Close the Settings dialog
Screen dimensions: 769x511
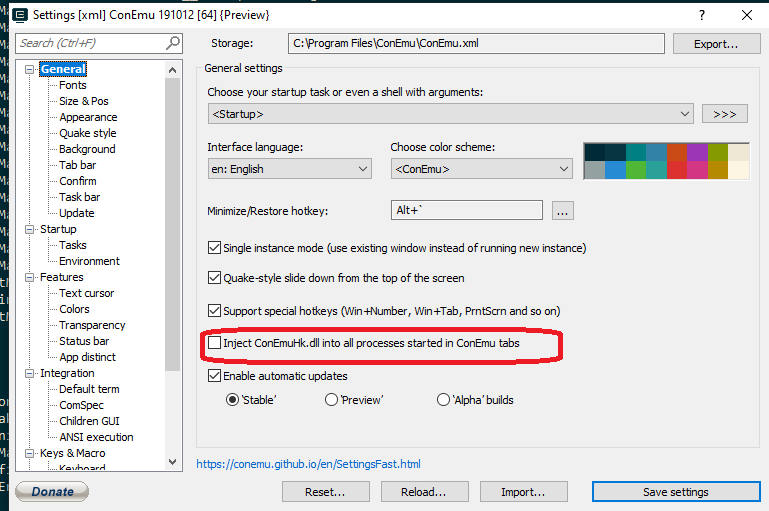coord(746,15)
